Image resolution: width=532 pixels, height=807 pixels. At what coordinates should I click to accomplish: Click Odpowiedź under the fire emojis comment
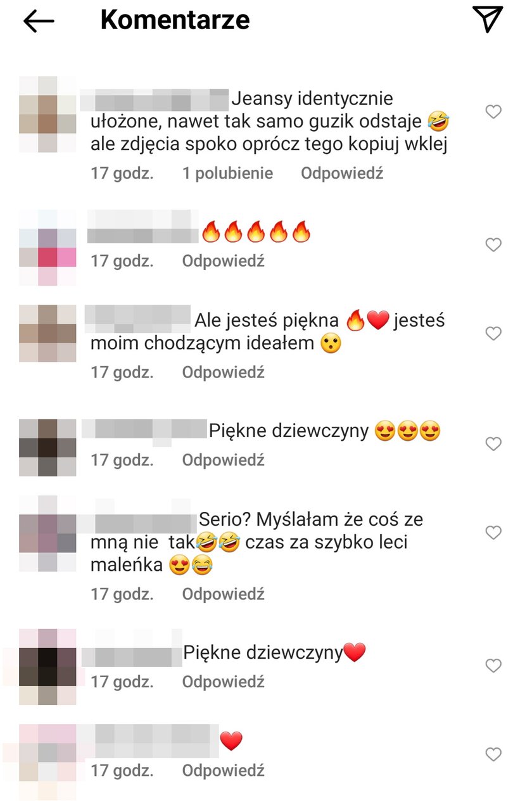(x=223, y=261)
